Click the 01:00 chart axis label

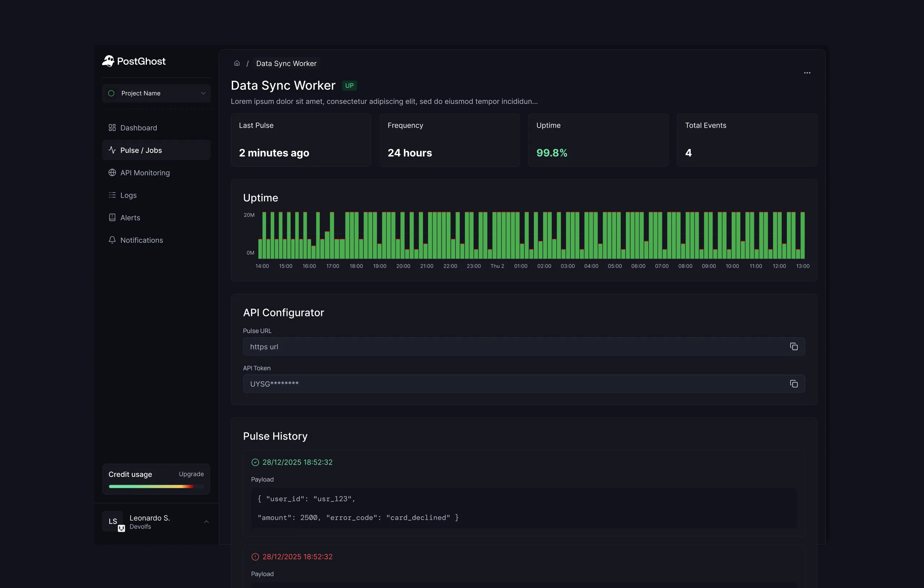click(x=521, y=266)
